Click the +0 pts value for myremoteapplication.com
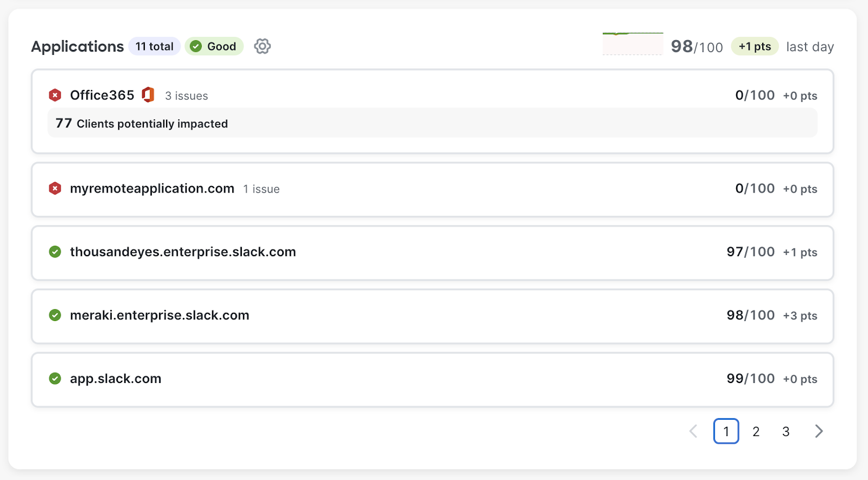868x480 pixels. coord(800,189)
